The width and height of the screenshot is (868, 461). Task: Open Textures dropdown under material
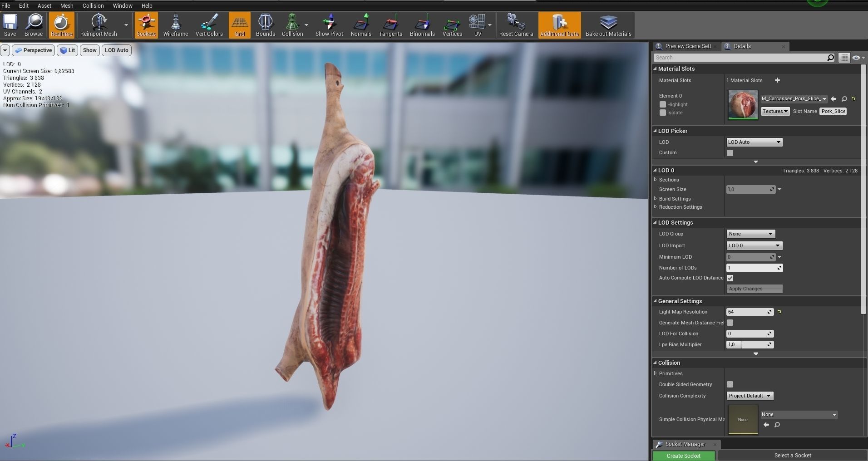(775, 111)
